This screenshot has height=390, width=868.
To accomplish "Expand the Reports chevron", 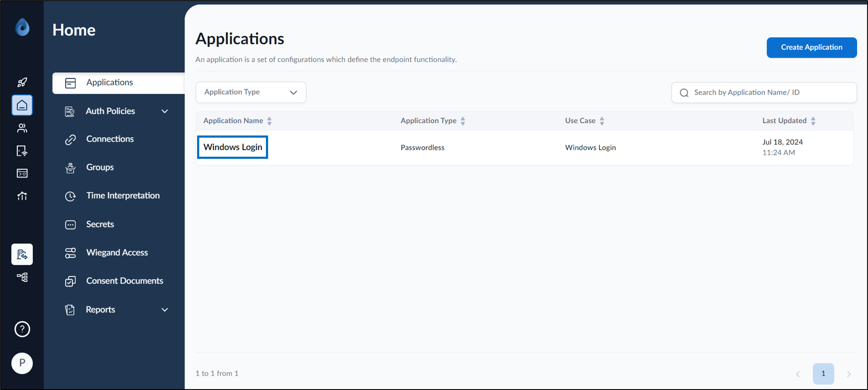I will pos(165,309).
